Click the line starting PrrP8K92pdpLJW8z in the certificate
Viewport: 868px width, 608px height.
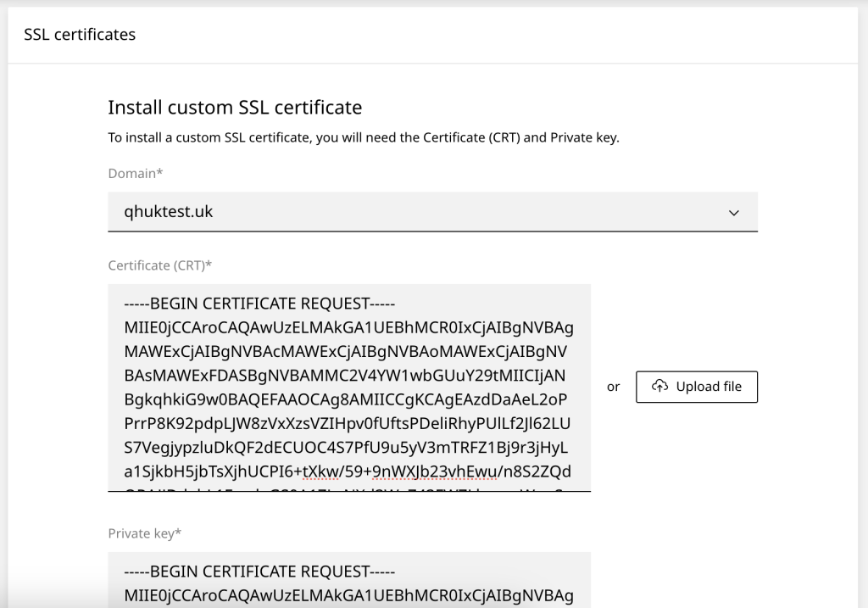tap(347, 424)
